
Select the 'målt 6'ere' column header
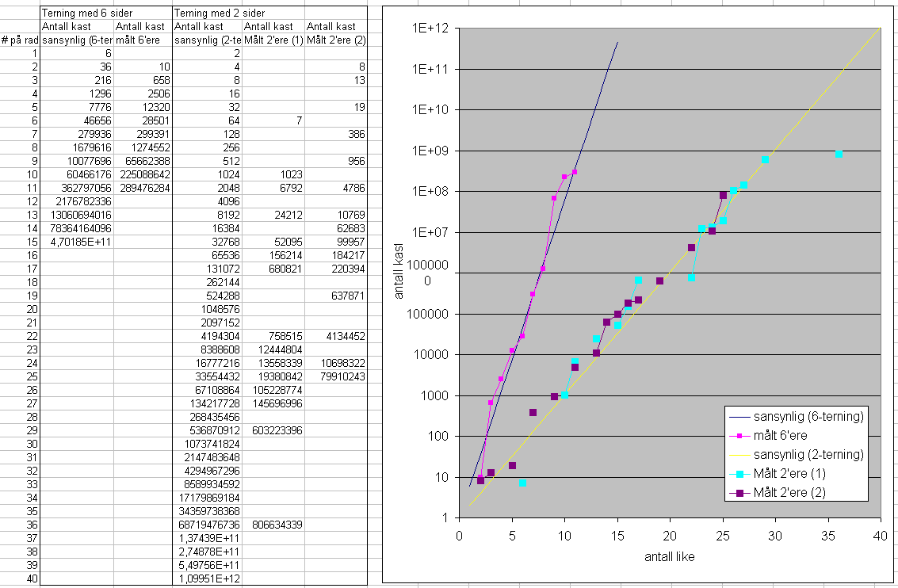pyautogui.click(x=143, y=40)
